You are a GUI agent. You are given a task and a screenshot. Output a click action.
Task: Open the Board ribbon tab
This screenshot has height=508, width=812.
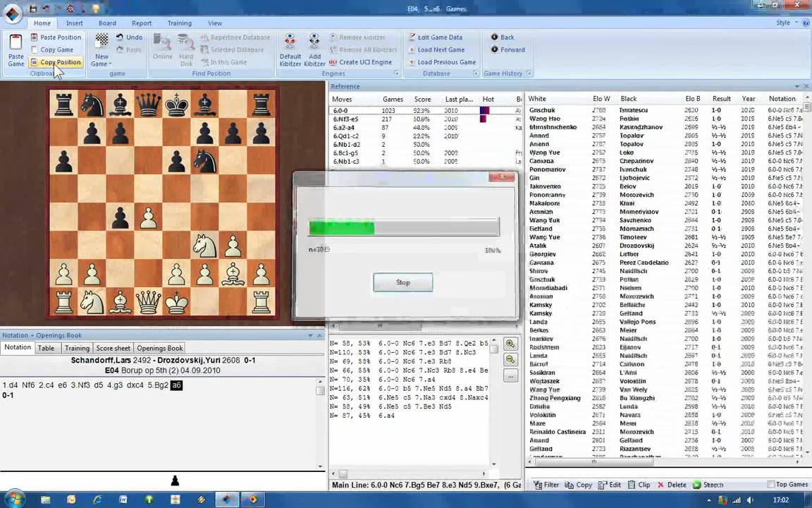click(x=107, y=23)
